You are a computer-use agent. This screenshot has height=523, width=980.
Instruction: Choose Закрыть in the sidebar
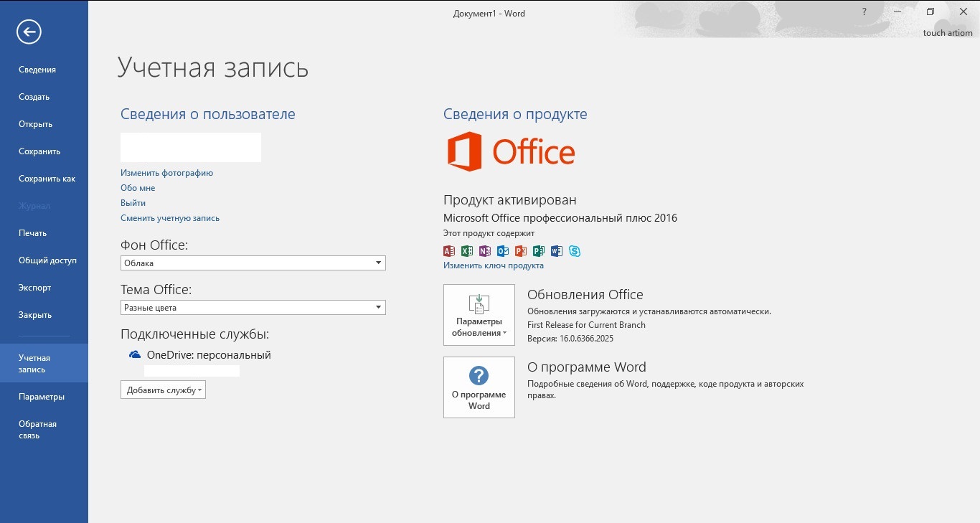click(x=35, y=315)
